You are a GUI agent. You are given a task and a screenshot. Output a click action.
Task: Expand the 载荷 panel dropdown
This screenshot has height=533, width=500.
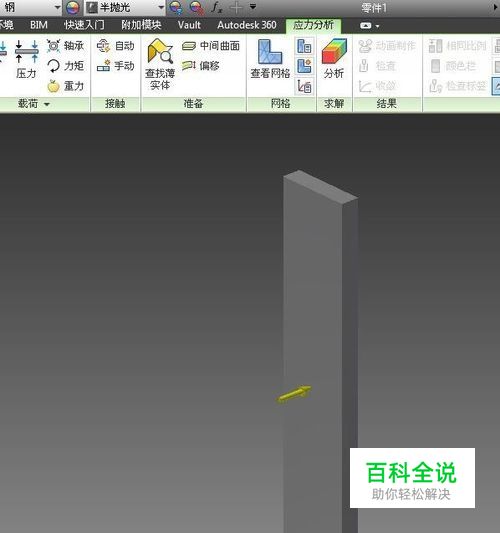[x=47, y=104]
